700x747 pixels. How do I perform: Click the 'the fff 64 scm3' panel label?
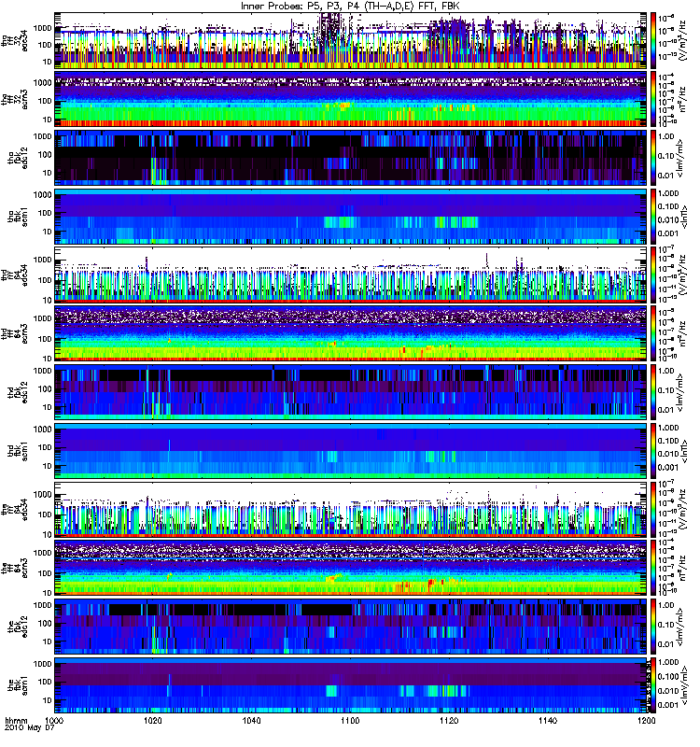15,568
